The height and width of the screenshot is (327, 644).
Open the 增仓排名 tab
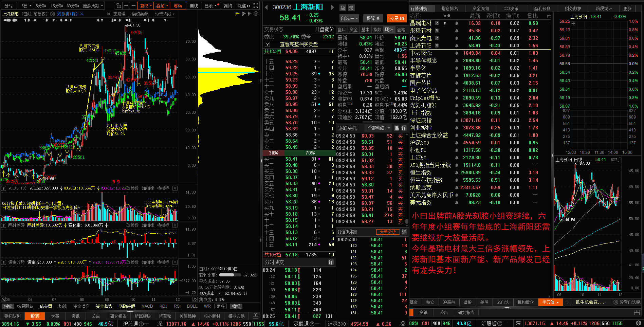[x=449, y=8]
